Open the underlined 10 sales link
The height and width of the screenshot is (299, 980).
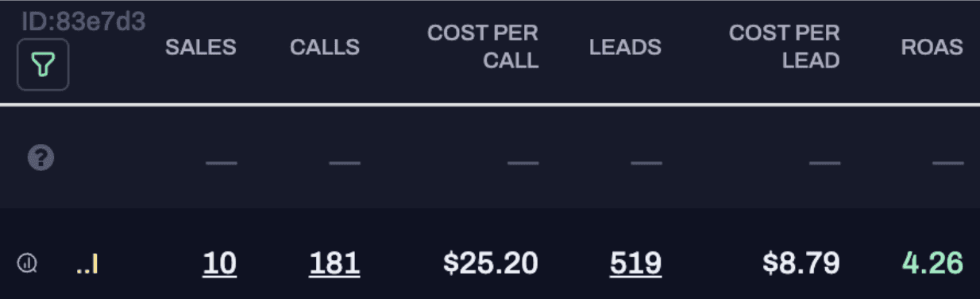pyautogui.click(x=220, y=262)
